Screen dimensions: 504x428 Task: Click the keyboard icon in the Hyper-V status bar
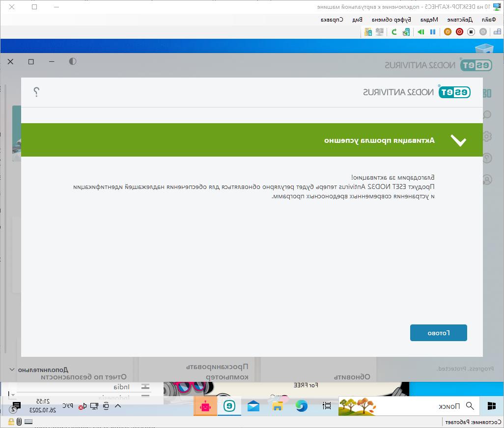click(x=28, y=422)
